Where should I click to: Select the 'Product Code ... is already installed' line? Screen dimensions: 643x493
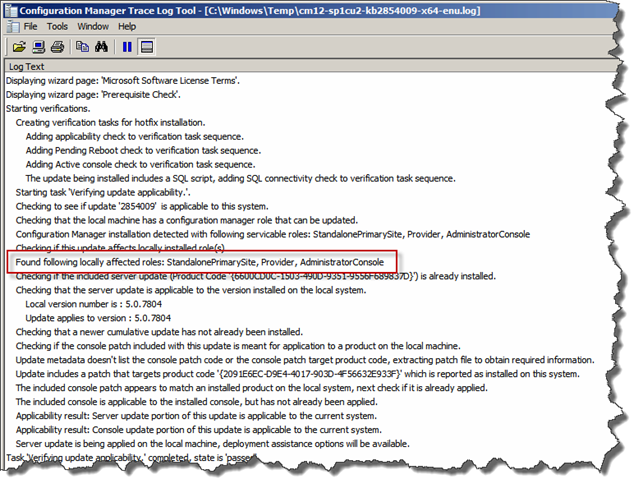pyautogui.click(x=255, y=276)
